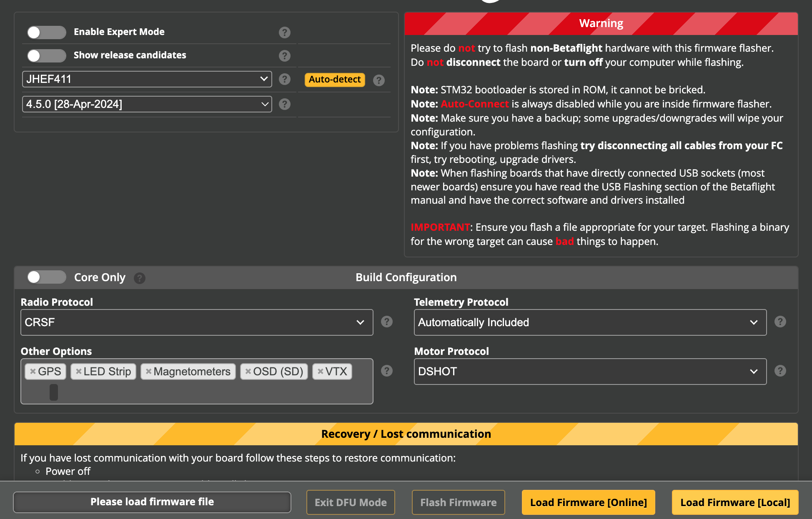812x519 pixels.
Task: Click help icon for Motor Protocol
Action: (780, 371)
